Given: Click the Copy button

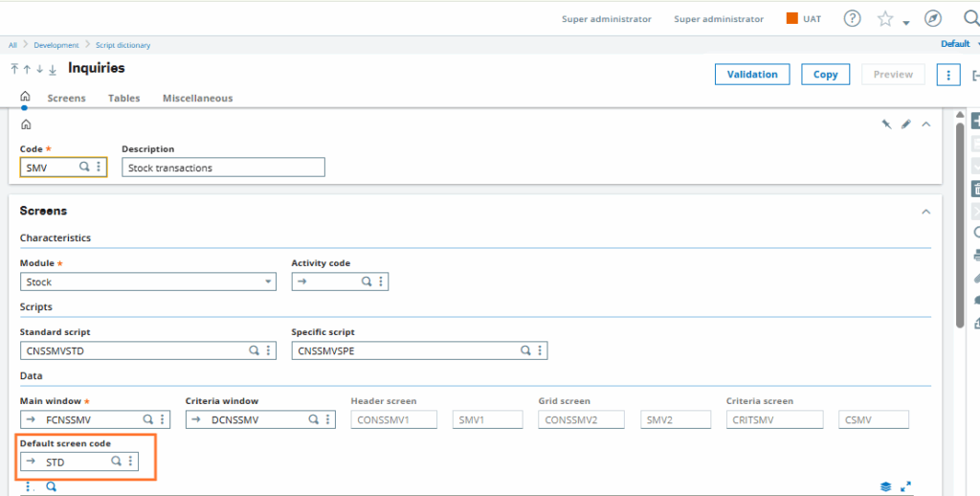Looking at the screenshot, I should (x=825, y=75).
